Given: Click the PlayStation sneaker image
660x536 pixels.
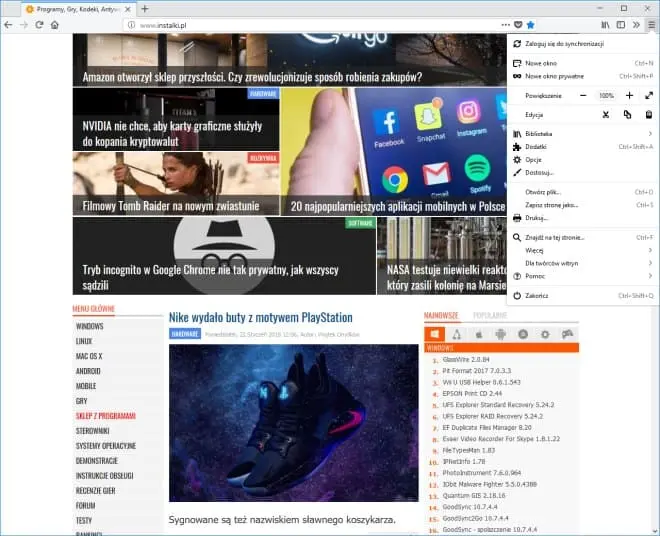Looking at the screenshot, I should 294,423.
